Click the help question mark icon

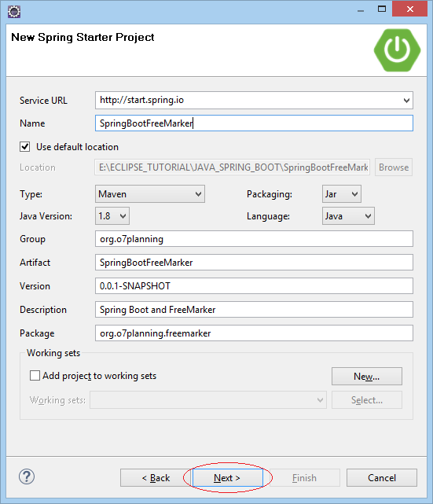point(27,476)
